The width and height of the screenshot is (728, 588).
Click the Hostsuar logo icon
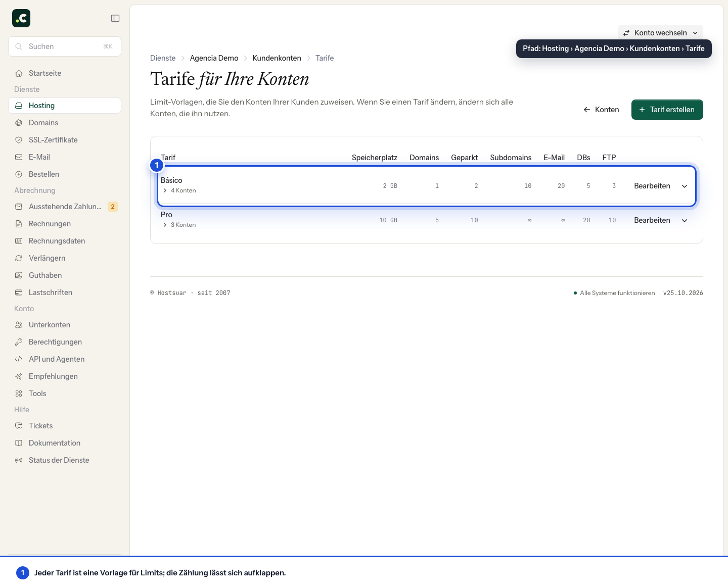(21, 18)
